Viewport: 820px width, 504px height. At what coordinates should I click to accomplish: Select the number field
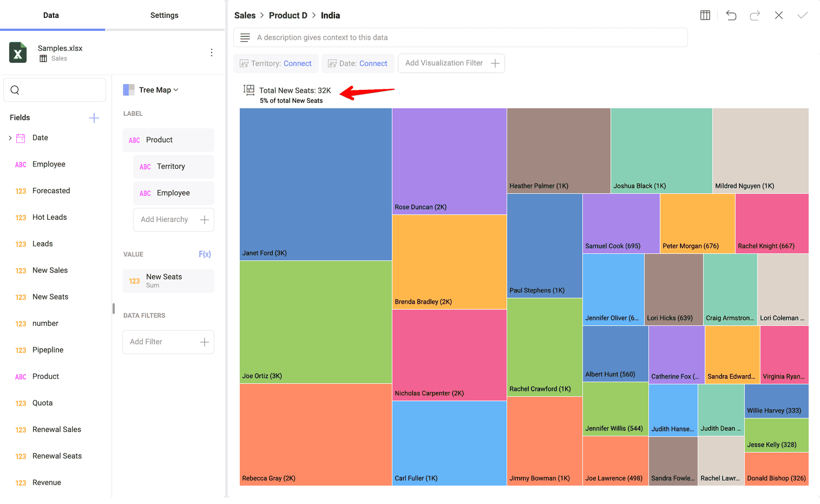click(45, 323)
